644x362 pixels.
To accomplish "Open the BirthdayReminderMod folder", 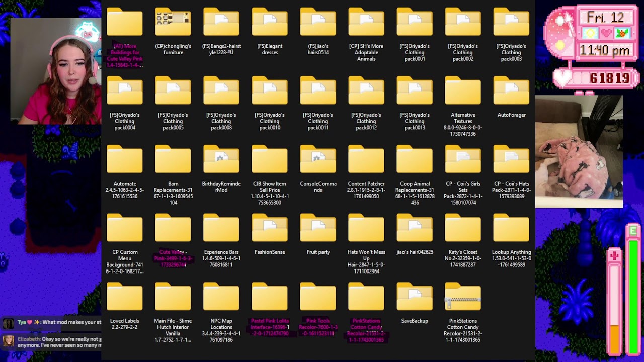I will tap(221, 159).
